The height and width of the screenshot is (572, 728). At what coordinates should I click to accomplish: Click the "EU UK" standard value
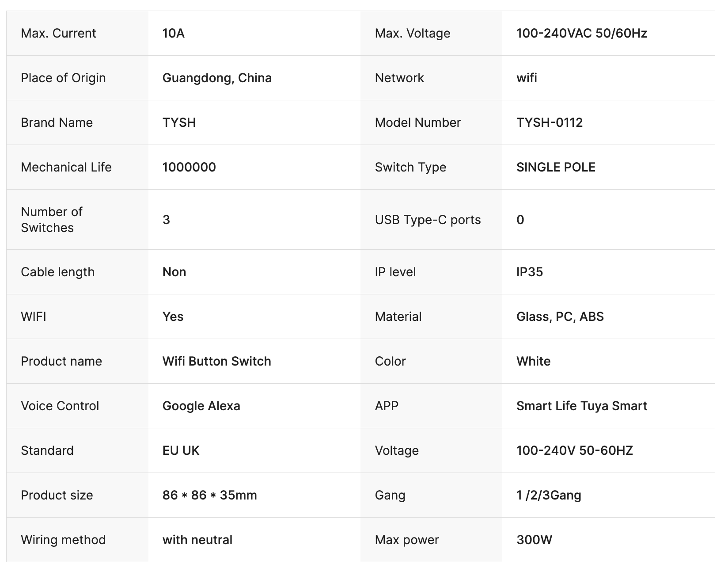coord(181,450)
